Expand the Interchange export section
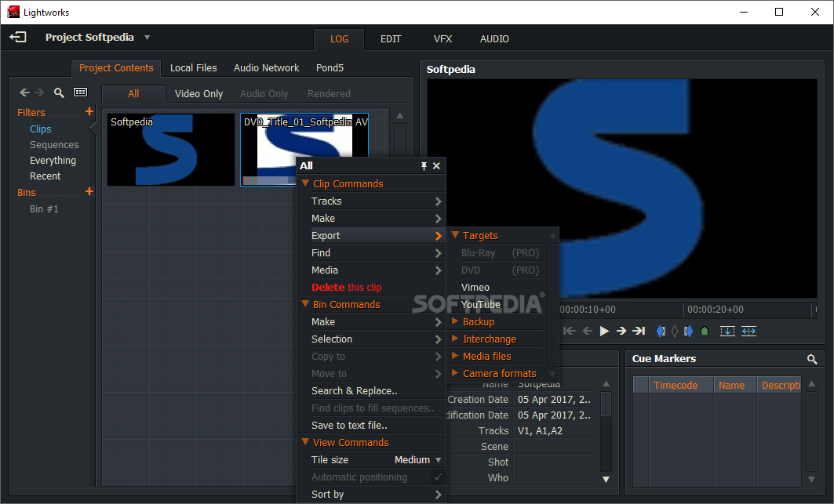The image size is (834, 504). click(x=455, y=338)
